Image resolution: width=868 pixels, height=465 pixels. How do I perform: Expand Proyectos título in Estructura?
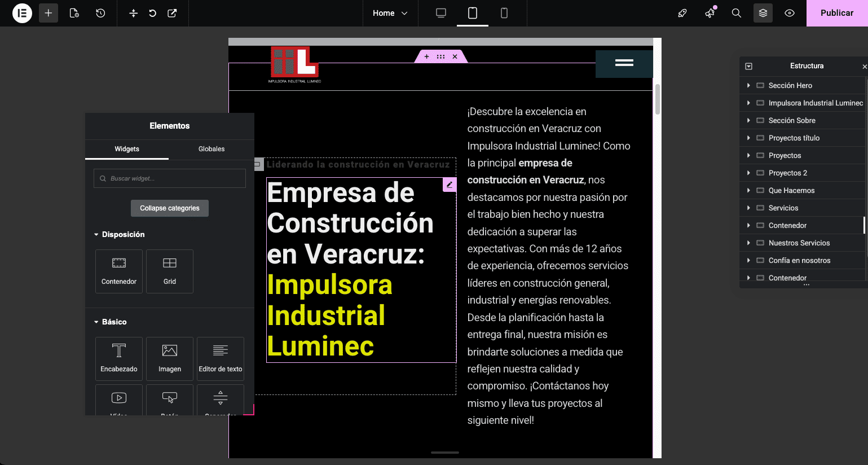coord(748,138)
